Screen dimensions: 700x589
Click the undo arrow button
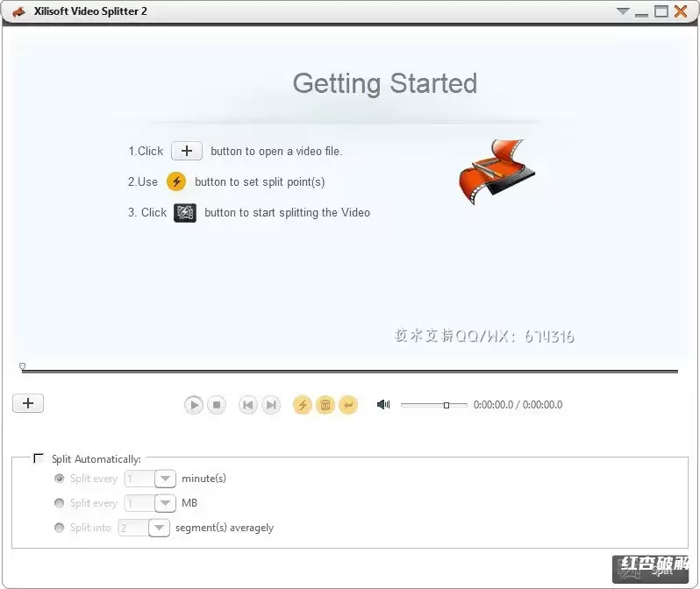pyautogui.click(x=348, y=405)
